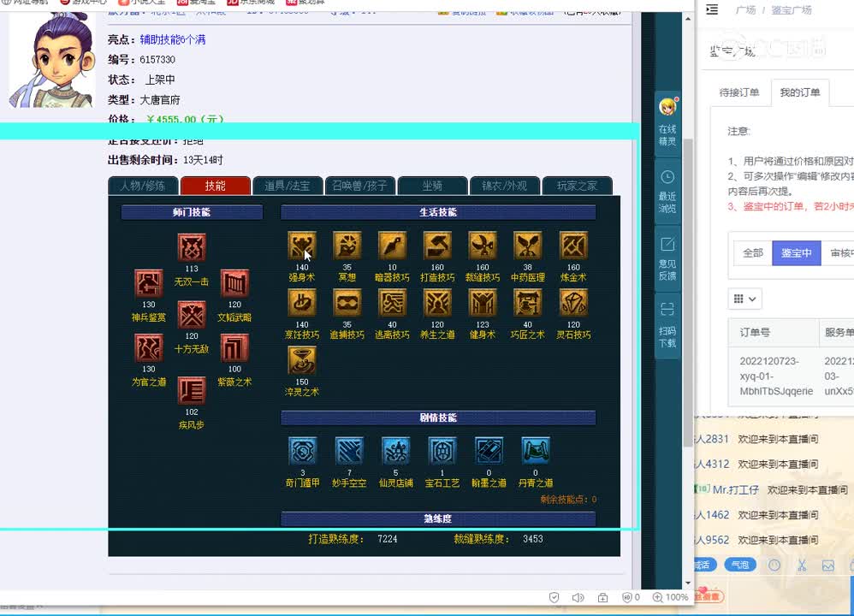Switch to the 锦衣/外观 tab

point(504,186)
